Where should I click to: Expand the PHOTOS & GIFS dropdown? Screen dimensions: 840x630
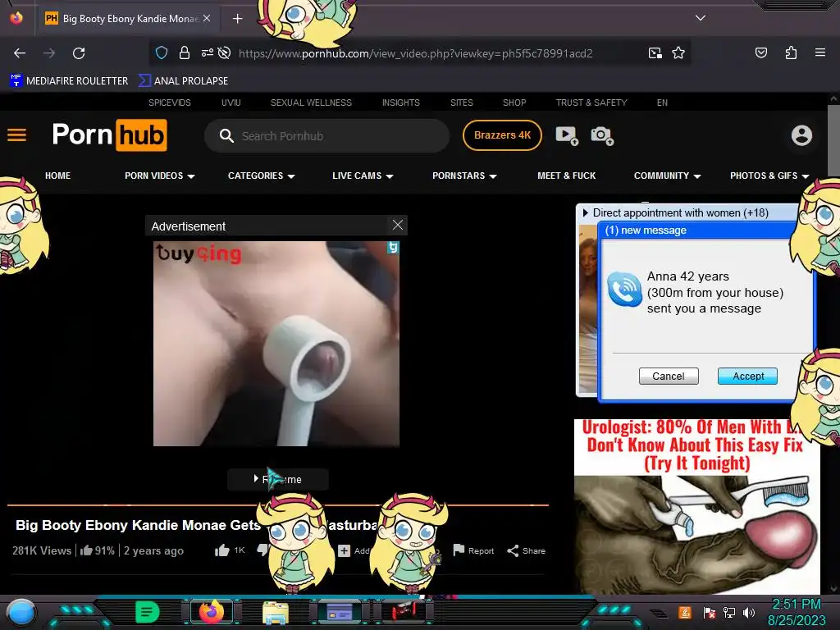769,176
